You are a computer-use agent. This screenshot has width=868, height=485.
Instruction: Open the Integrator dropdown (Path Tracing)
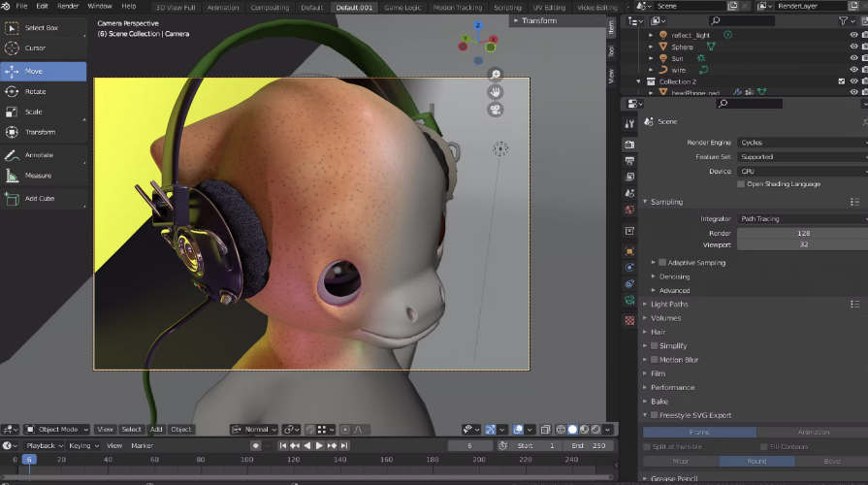click(x=803, y=219)
